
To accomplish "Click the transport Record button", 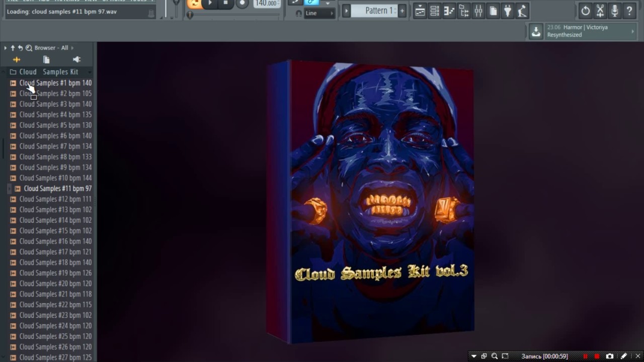I will [x=242, y=3].
